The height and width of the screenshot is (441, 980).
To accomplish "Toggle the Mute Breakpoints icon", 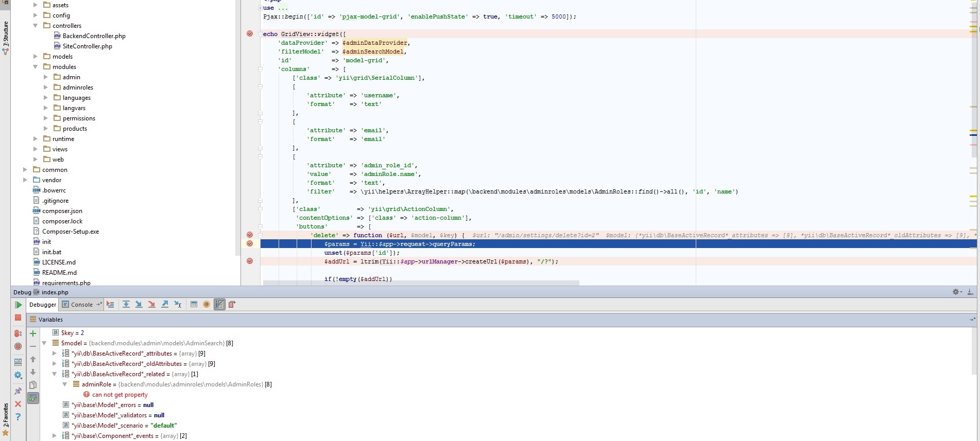I will click(x=18, y=346).
